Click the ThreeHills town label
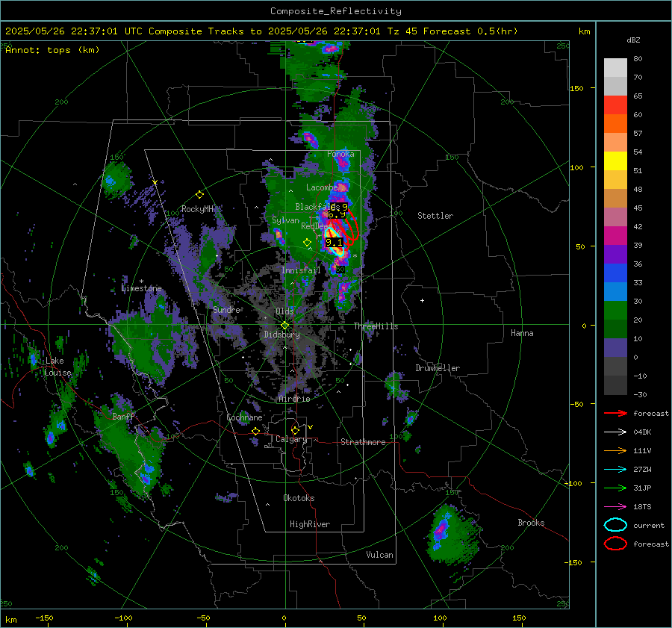672x628 pixels. (x=376, y=326)
